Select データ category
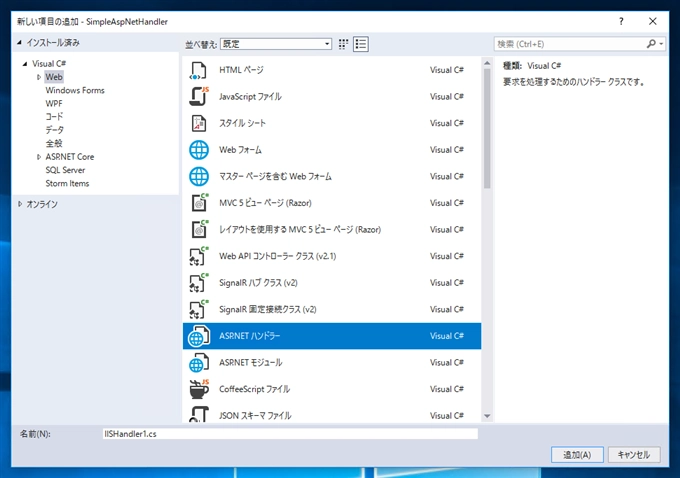The height and width of the screenshot is (478, 680). [55, 130]
